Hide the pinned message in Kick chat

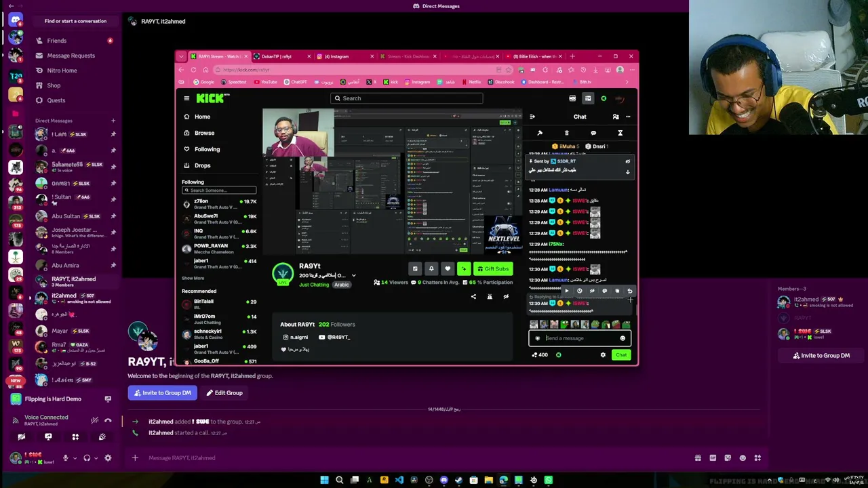pos(627,161)
